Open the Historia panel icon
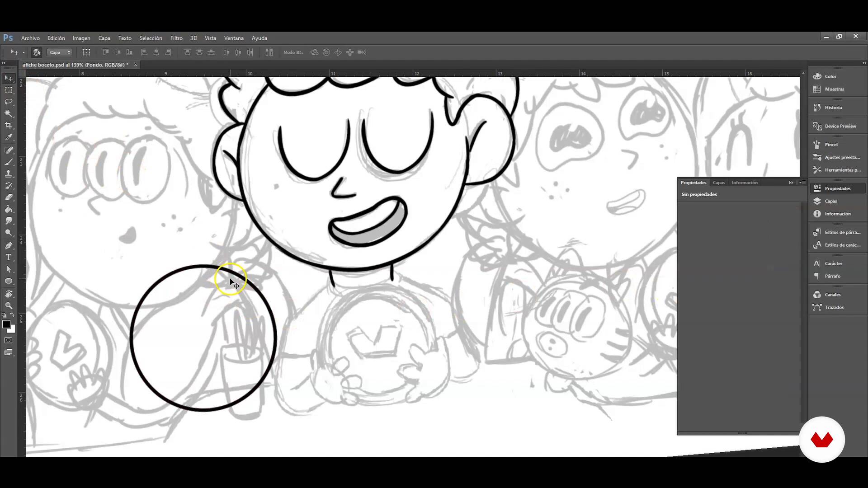Screen dimensions: 868x488 point(817,108)
